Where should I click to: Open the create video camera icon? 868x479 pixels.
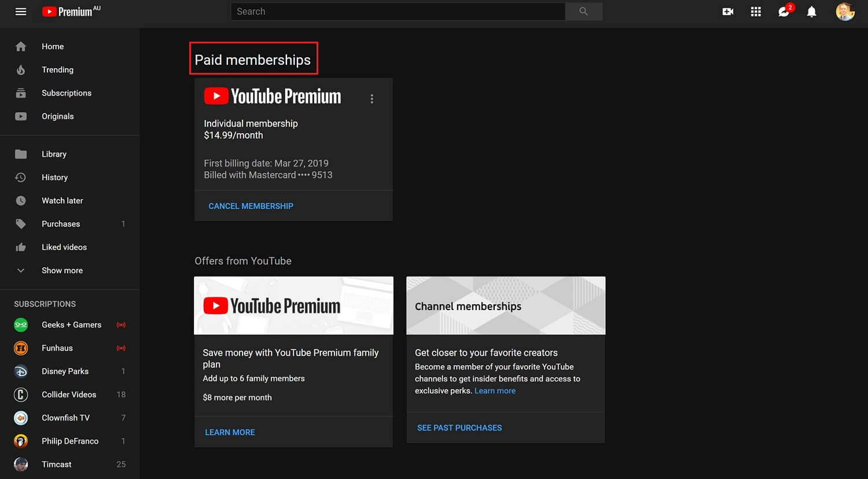[728, 12]
